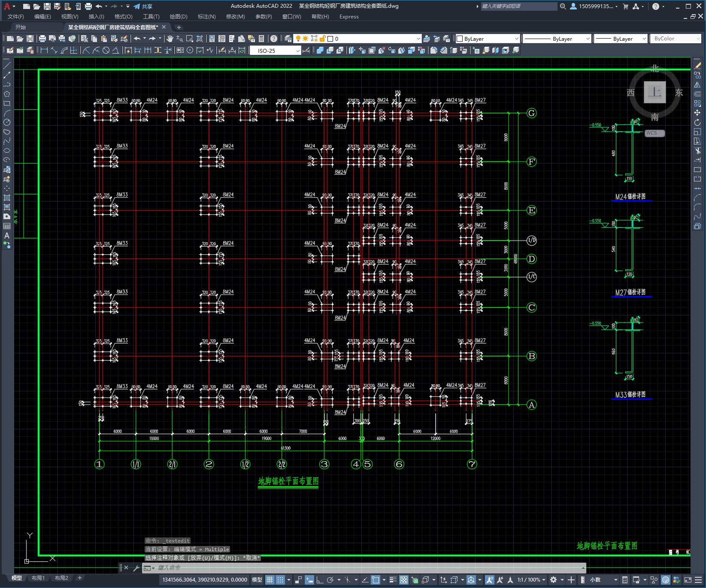Click the Paste clipboard icon
706x588 pixels.
click(x=104, y=39)
